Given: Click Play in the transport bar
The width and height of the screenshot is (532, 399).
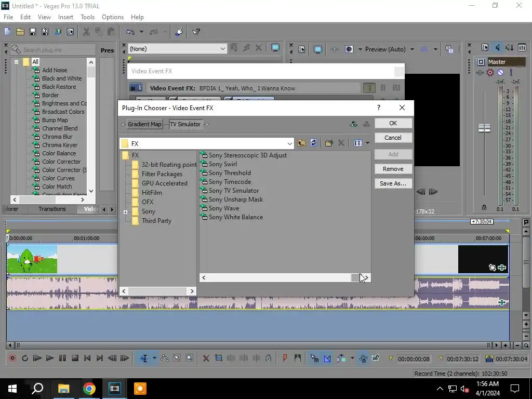Looking at the screenshot, I should pyautogui.click(x=49, y=358).
